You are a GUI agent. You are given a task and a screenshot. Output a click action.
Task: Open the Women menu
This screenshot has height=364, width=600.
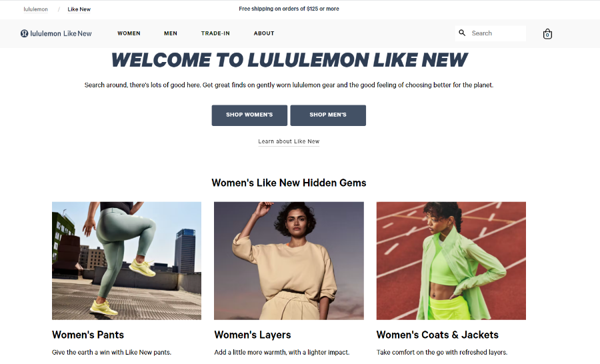(129, 33)
